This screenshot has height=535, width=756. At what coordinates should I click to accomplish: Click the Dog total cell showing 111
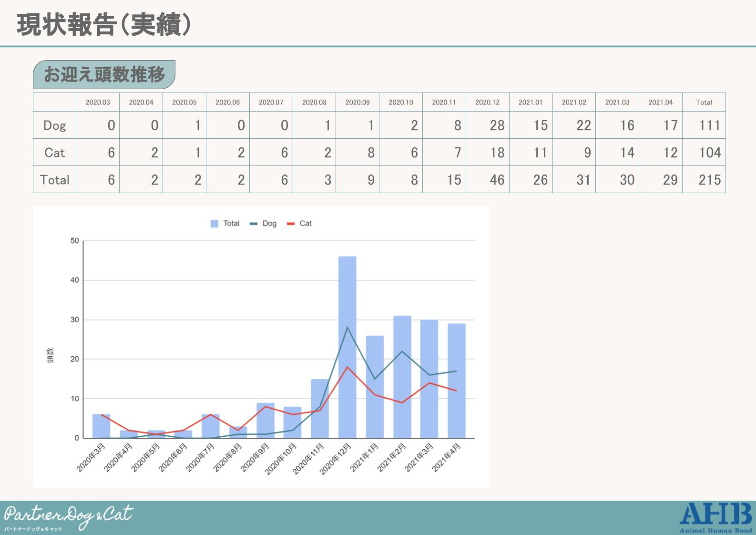[704, 125]
